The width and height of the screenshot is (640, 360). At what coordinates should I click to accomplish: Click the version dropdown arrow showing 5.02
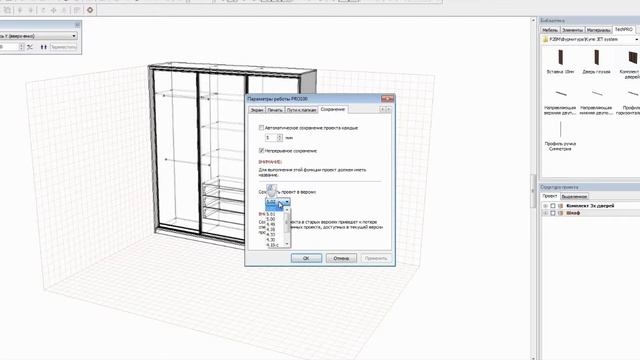click(287, 202)
